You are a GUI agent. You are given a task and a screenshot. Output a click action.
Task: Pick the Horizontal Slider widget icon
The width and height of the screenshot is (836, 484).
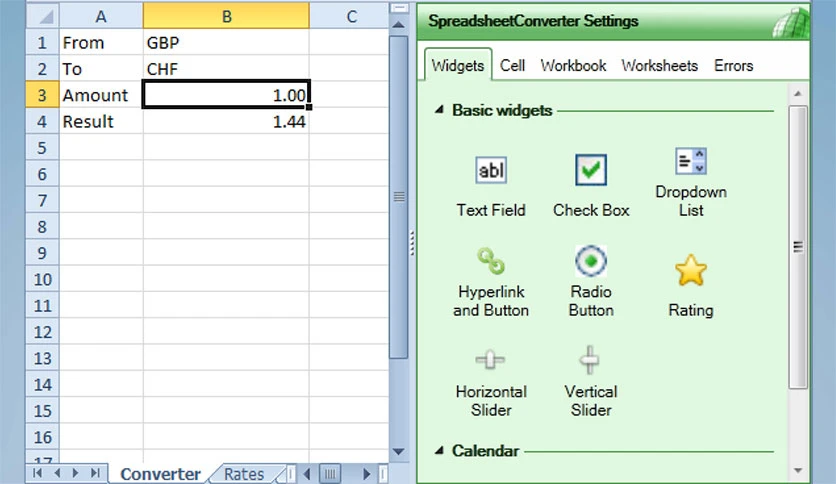tap(491, 360)
